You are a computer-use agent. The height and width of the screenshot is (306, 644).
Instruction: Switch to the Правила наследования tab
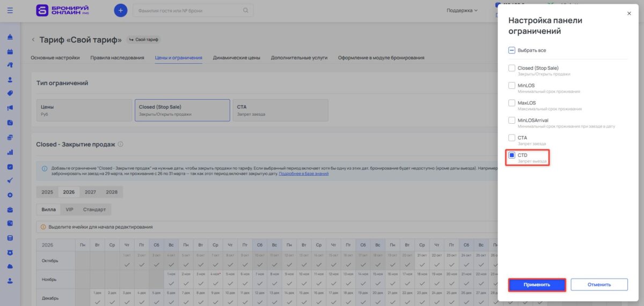pyautogui.click(x=117, y=57)
